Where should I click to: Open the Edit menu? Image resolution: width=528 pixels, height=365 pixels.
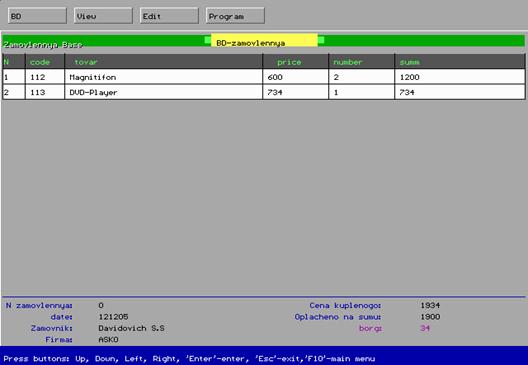[x=169, y=16]
